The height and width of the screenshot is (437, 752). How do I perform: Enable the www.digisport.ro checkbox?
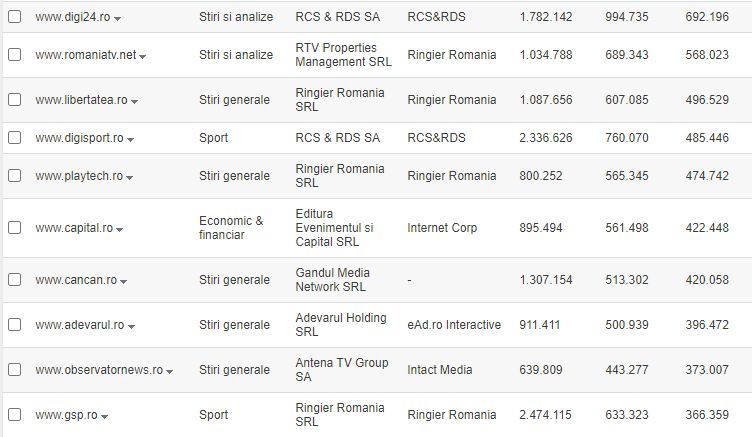15,138
